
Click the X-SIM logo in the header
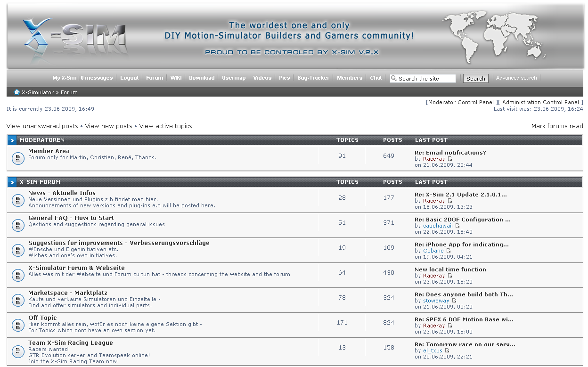point(75,40)
